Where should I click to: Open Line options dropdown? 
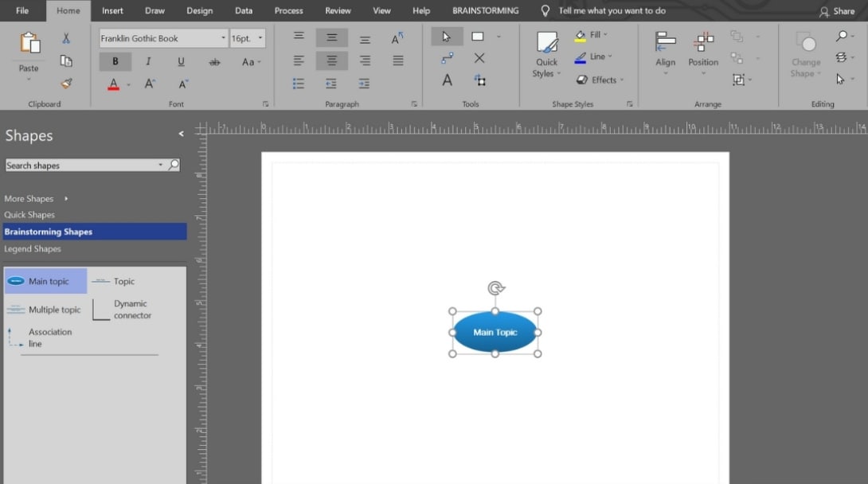pyautogui.click(x=601, y=57)
